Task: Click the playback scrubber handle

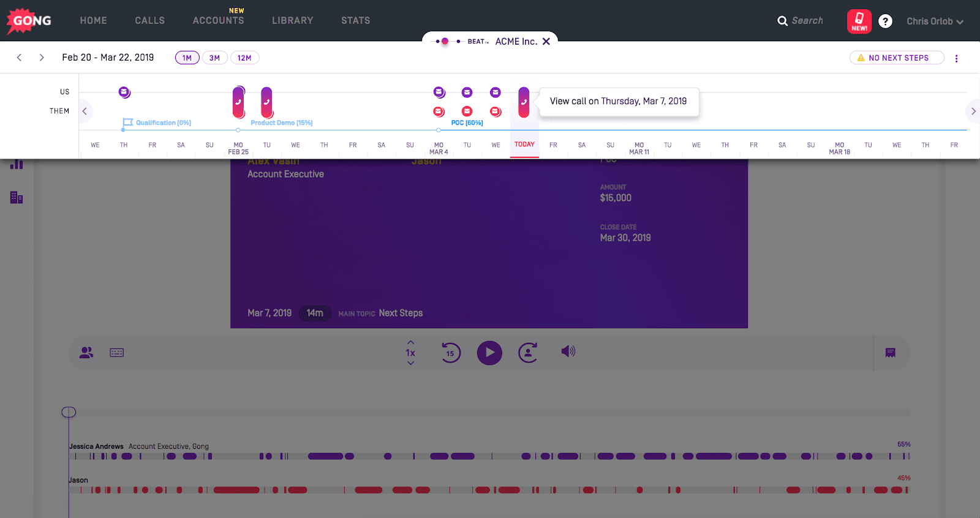Action: tap(69, 412)
